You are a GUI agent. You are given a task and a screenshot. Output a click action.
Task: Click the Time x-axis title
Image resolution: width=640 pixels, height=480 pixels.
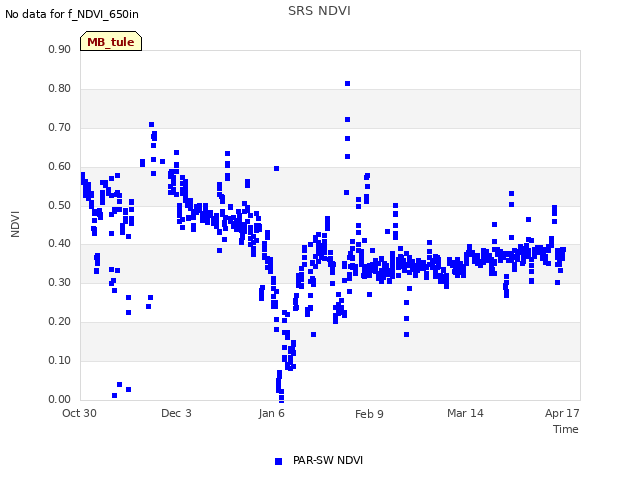pos(566,429)
